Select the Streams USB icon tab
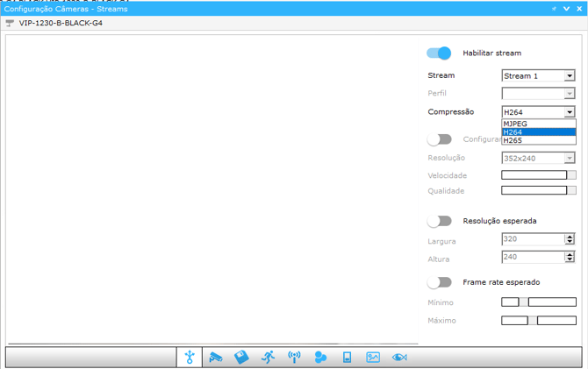The height and width of the screenshot is (369, 588). [189, 357]
